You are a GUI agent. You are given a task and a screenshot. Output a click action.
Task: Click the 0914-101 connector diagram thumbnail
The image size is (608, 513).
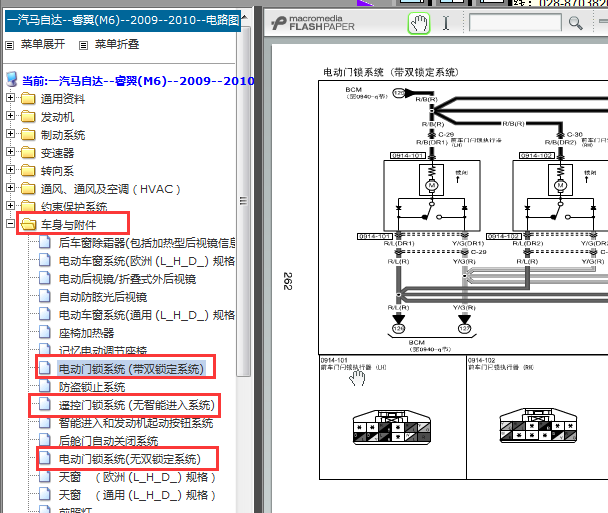(x=392, y=427)
